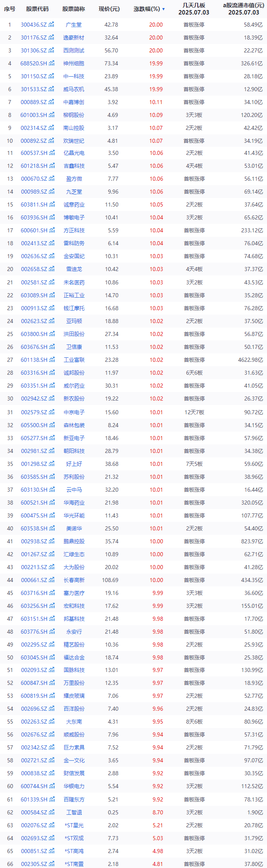Open chart icon next to 301306.SZ

coord(51,50)
